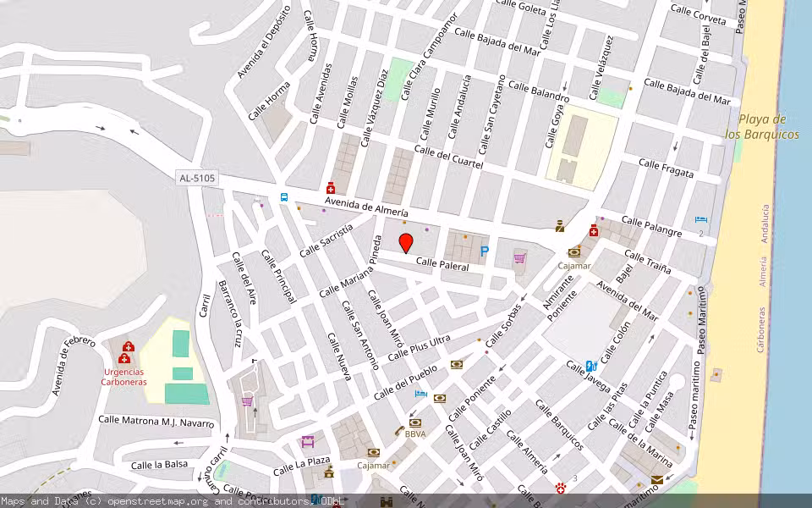Click the BBVA bank icon

pyautogui.click(x=414, y=423)
